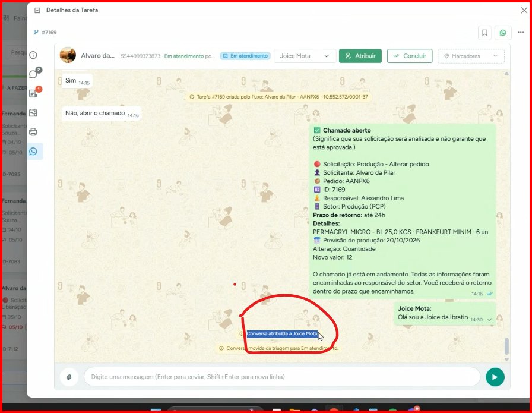Click the message input field
Screen dimensions: 532x413
(x=282, y=377)
